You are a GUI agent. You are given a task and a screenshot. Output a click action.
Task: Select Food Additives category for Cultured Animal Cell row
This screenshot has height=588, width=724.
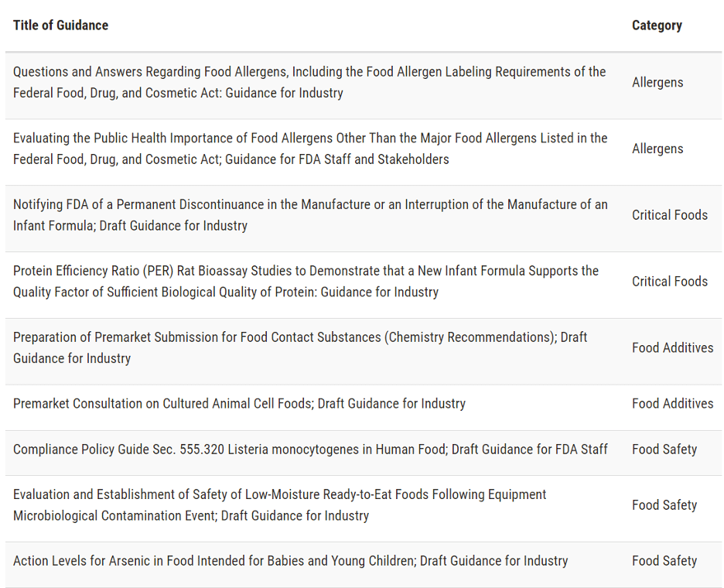673,403
